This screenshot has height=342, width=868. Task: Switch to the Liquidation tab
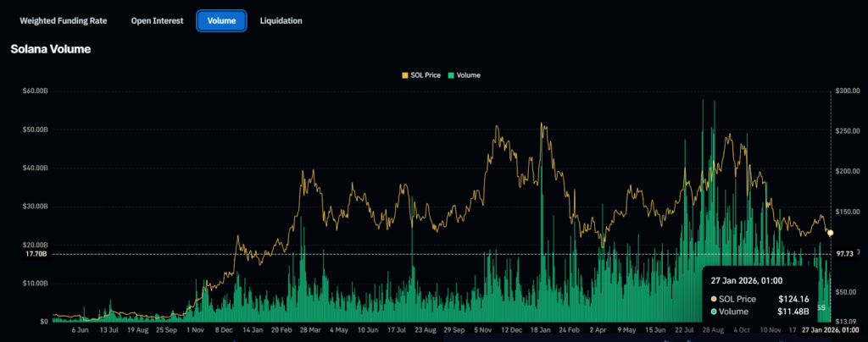tap(281, 20)
